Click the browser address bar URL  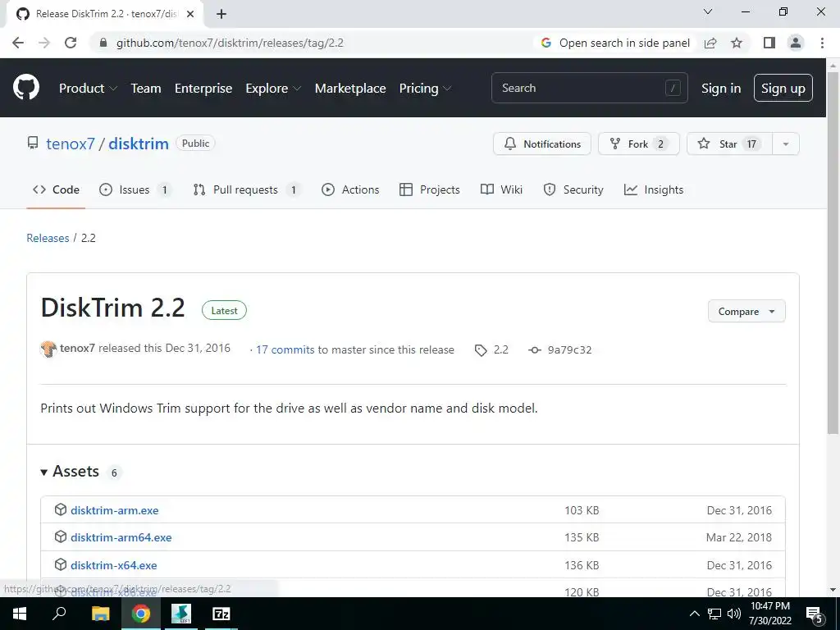point(230,43)
